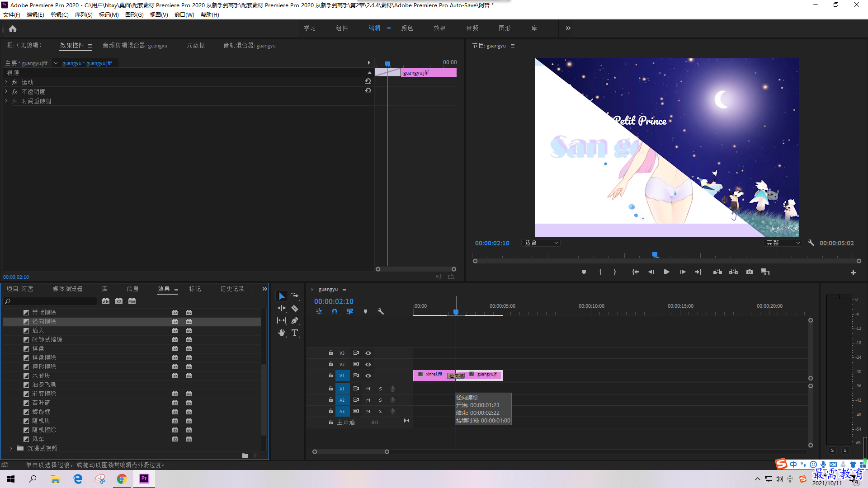Select the Hand tool
The width and height of the screenshot is (868, 488).
282,333
